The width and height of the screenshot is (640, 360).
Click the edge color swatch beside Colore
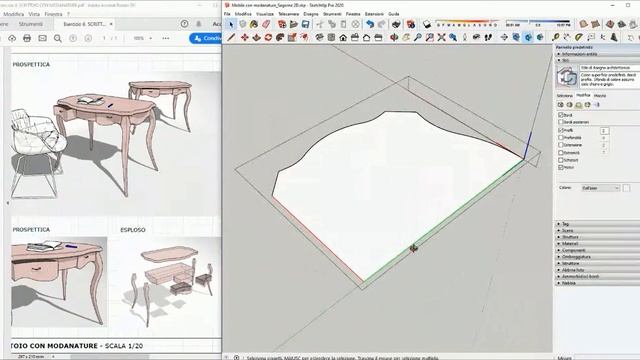(x=627, y=188)
